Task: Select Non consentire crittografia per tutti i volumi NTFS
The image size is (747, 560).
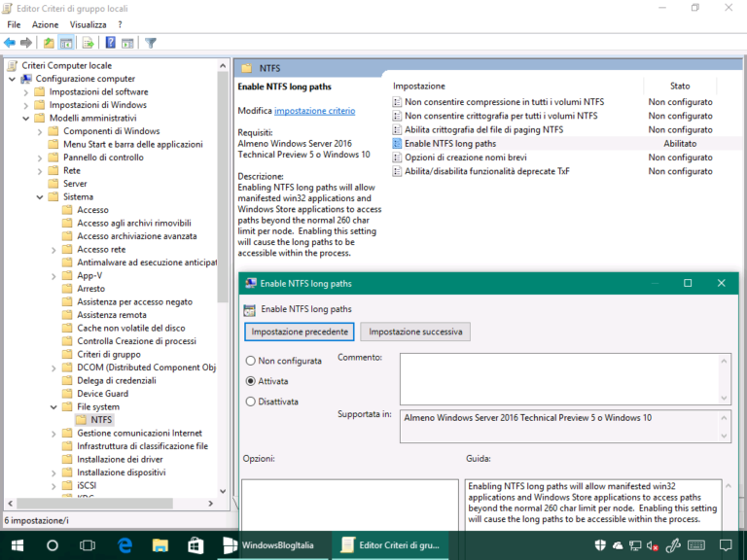Action: 501,116
